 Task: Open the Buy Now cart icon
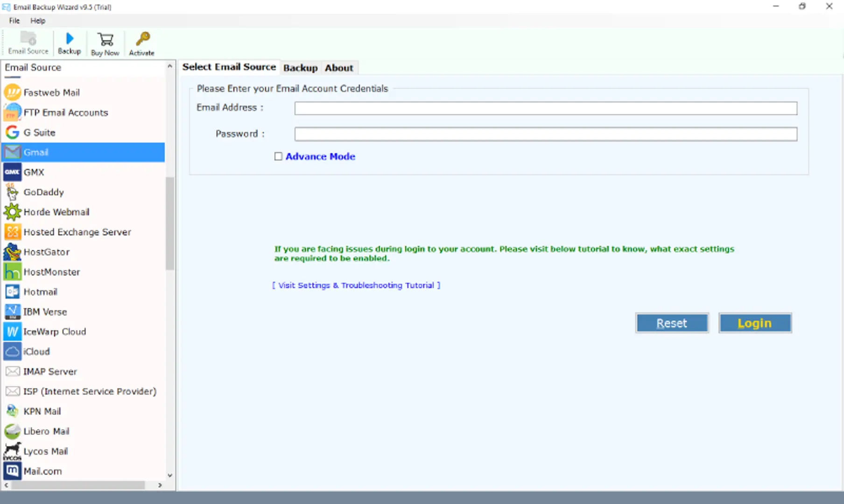[x=105, y=39]
